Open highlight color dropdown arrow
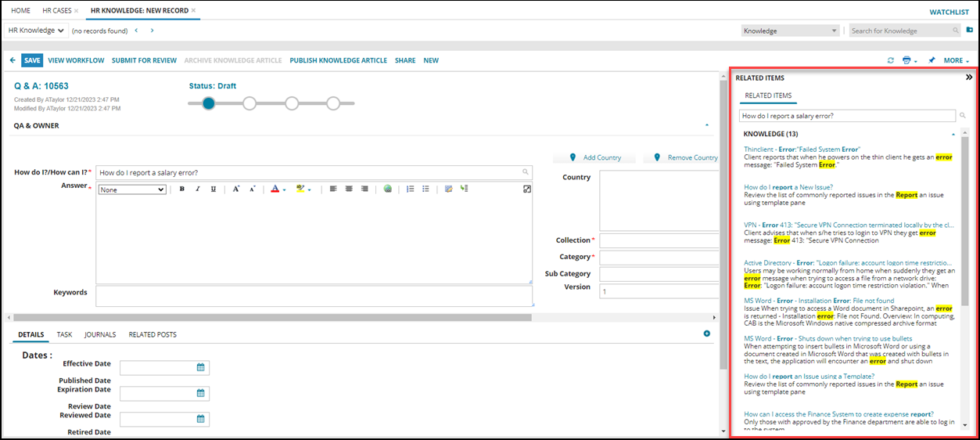This screenshot has height=440, width=980. [x=310, y=189]
